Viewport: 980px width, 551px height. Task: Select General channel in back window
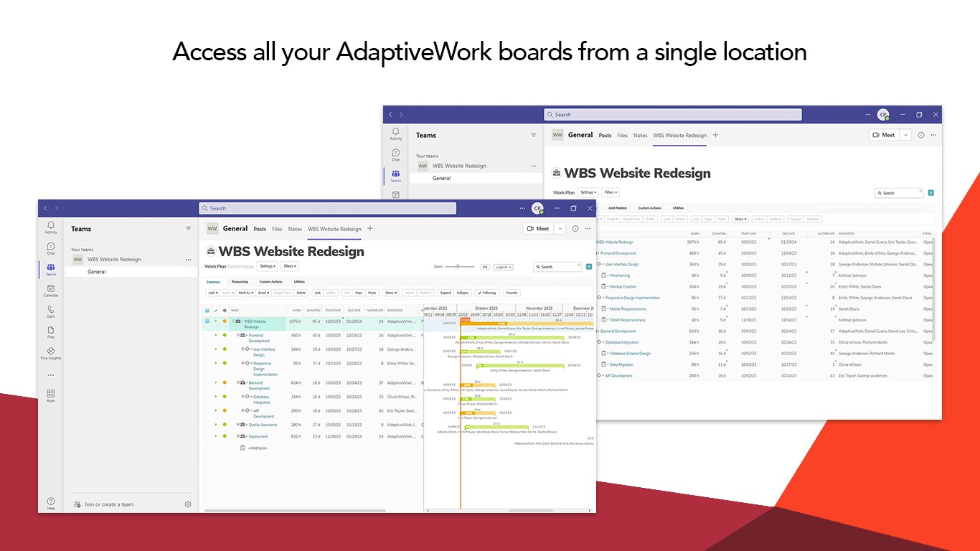pyautogui.click(x=476, y=178)
